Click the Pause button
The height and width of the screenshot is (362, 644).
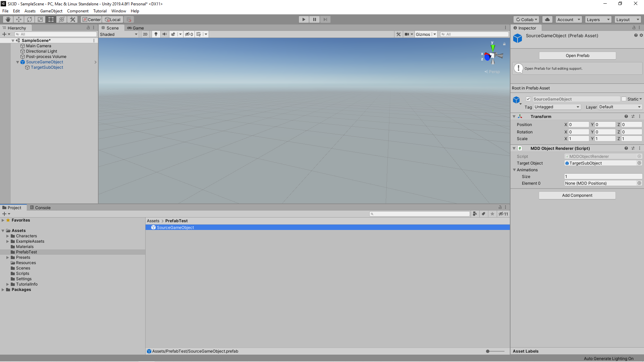[x=314, y=19]
